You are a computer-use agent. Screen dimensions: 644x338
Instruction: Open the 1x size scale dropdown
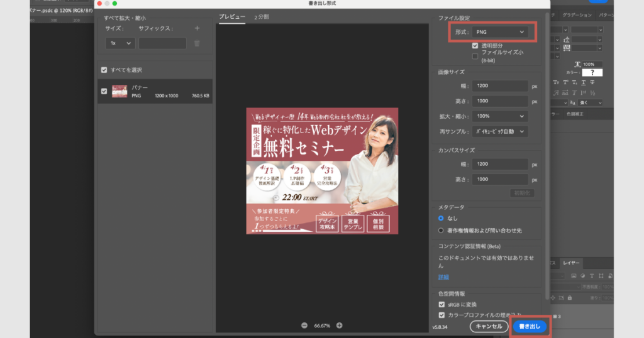[120, 43]
